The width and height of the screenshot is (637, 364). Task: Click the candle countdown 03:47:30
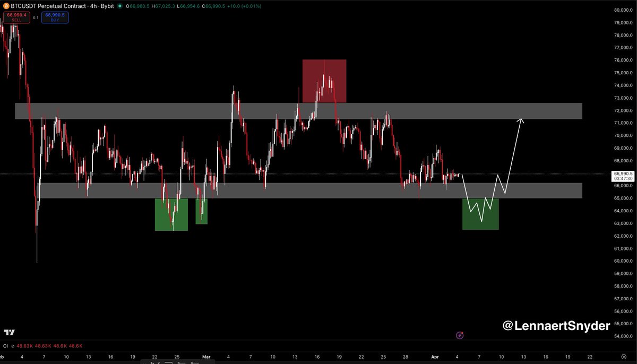(623, 179)
